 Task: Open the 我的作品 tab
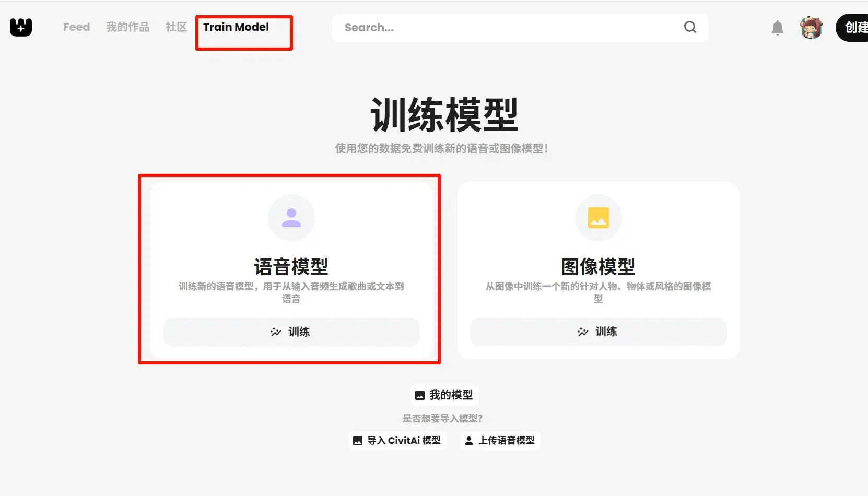pos(127,27)
